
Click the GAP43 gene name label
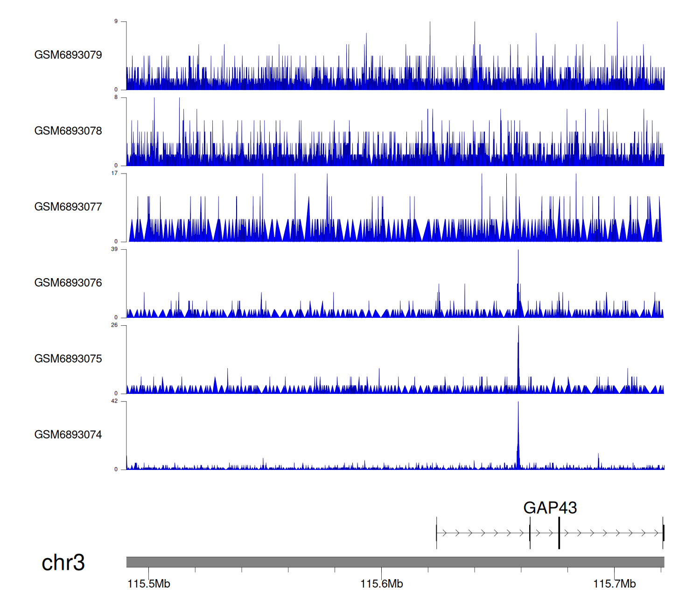(x=550, y=508)
